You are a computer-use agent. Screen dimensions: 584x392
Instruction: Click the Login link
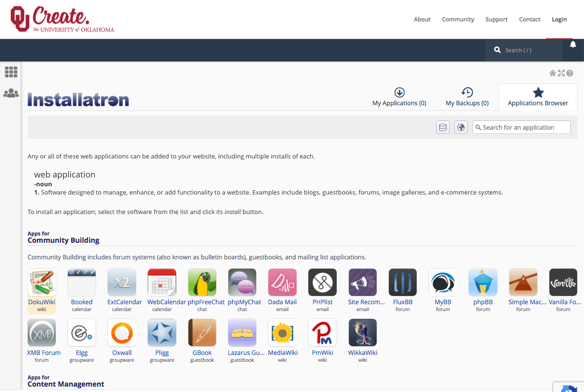click(x=559, y=20)
